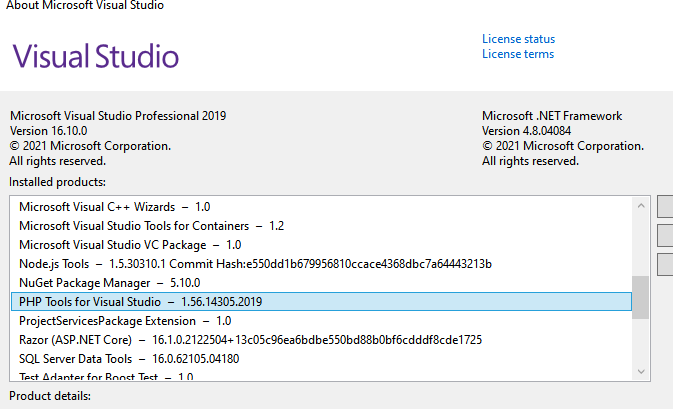This screenshot has width=673, height=409.
Task: Select Microsoft Visual C++ Wizards in list
Action: [114, 207]
